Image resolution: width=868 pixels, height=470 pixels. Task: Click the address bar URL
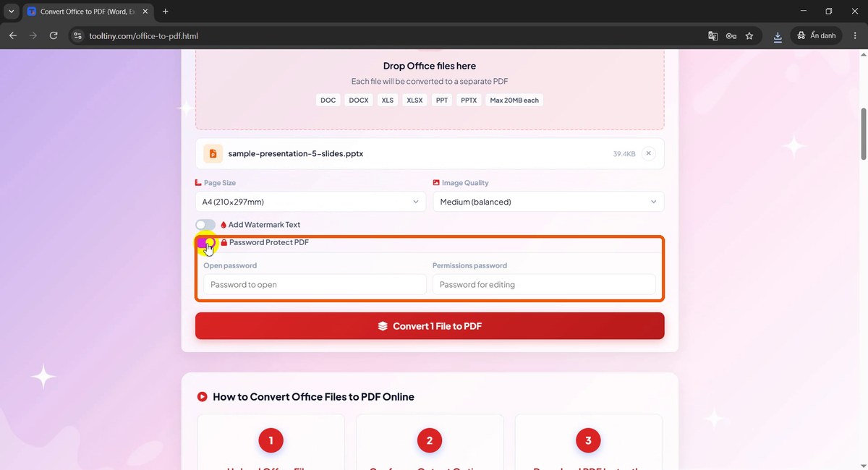[144, 36]
